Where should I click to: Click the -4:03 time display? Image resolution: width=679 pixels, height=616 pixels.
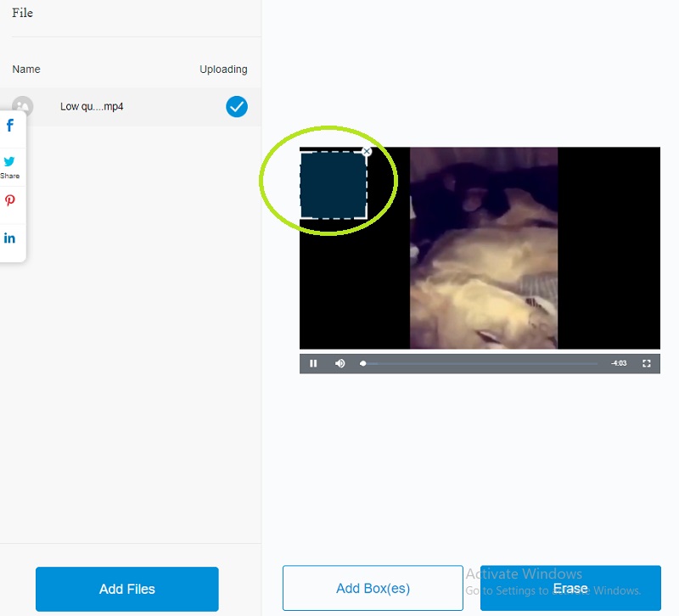coord(619,363)
